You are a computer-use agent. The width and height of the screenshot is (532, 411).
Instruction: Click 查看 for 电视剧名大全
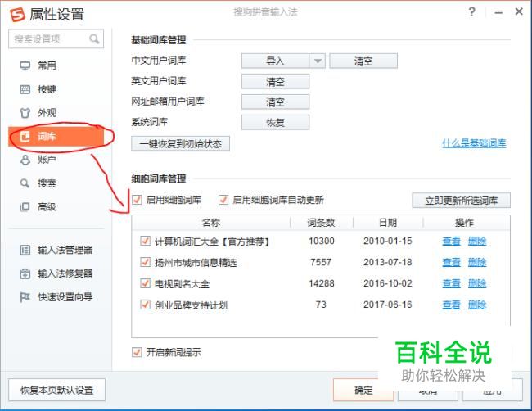451,283
